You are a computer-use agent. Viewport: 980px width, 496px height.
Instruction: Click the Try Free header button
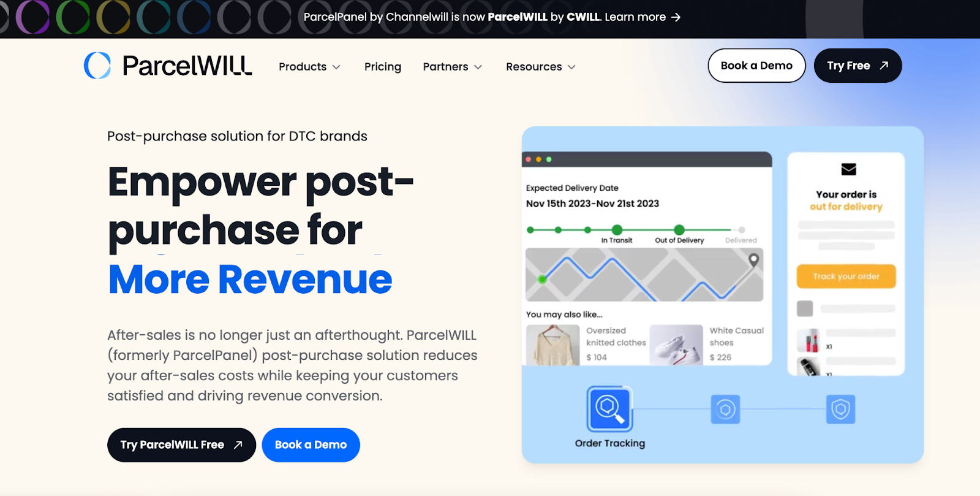(858, 66)
